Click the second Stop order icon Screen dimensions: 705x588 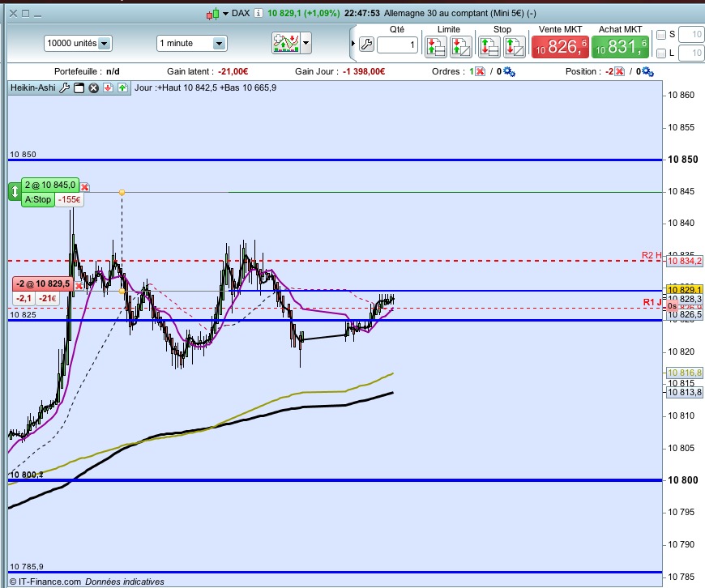pyautogui.click(x=514, y=47)
